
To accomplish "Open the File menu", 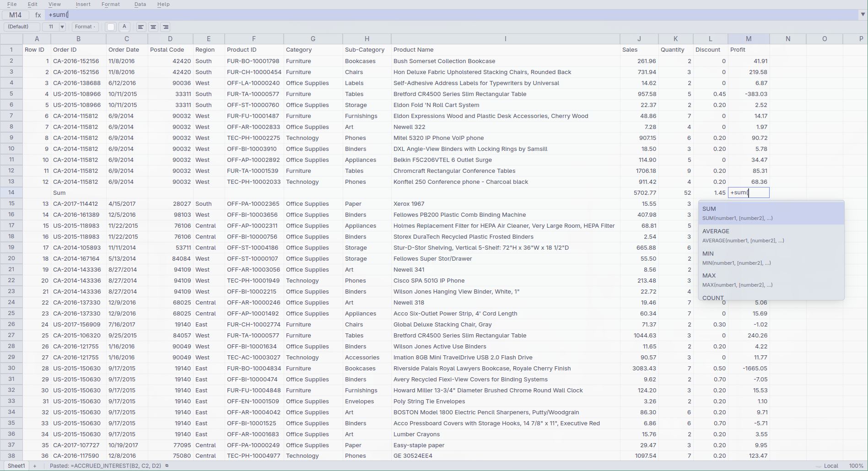I will pos(12,4).
